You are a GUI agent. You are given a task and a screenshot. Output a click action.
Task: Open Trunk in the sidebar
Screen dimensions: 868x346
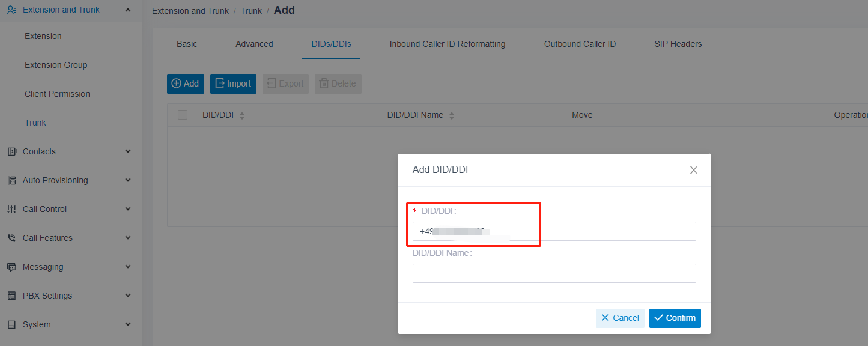click(35, 123)
